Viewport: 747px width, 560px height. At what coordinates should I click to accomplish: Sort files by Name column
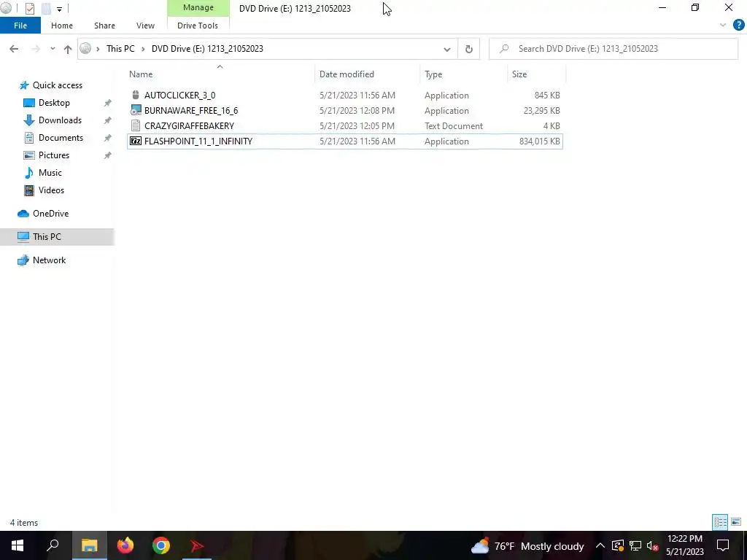point(220,74)
